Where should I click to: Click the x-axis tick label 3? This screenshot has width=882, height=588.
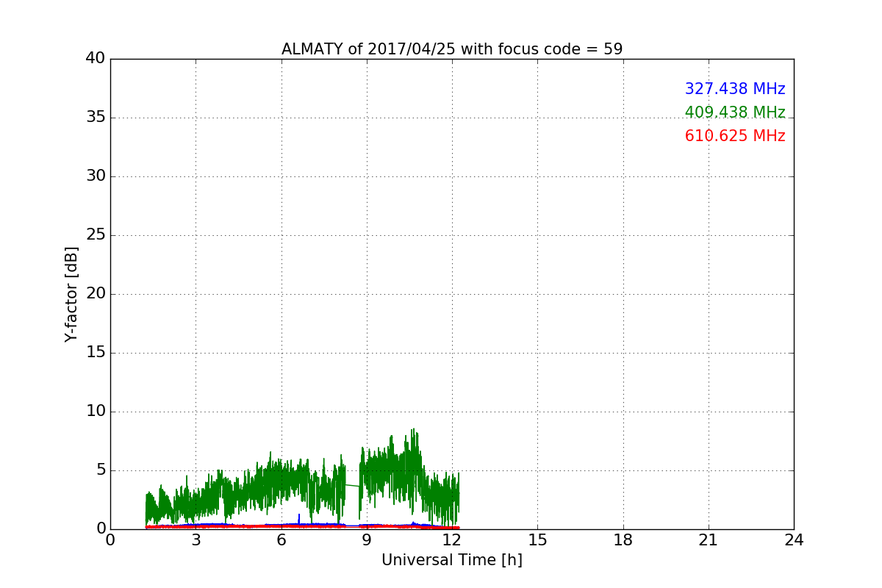point(196,540)
